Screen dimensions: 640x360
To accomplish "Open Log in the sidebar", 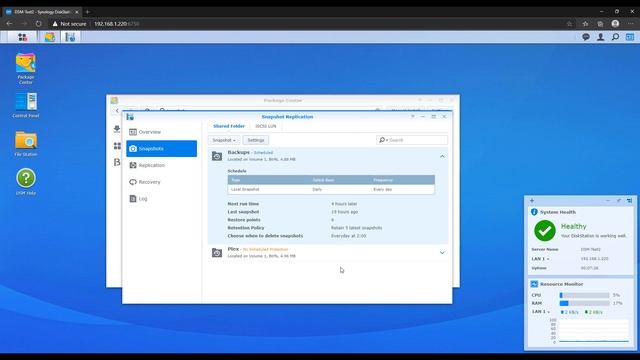I will [162, 199].
